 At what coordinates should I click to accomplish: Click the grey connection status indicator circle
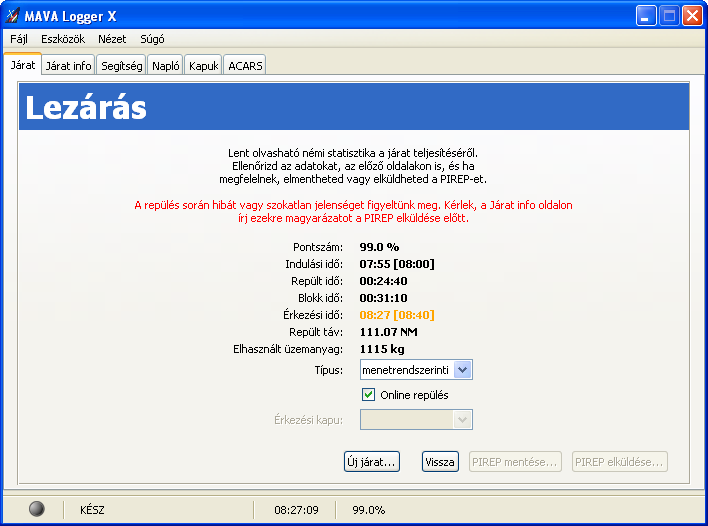[37, 509]
